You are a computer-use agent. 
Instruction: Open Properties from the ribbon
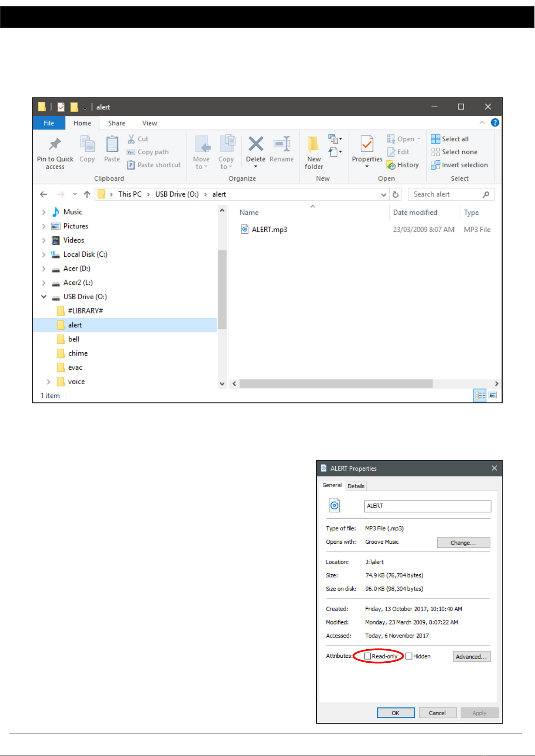pos(367,144)
